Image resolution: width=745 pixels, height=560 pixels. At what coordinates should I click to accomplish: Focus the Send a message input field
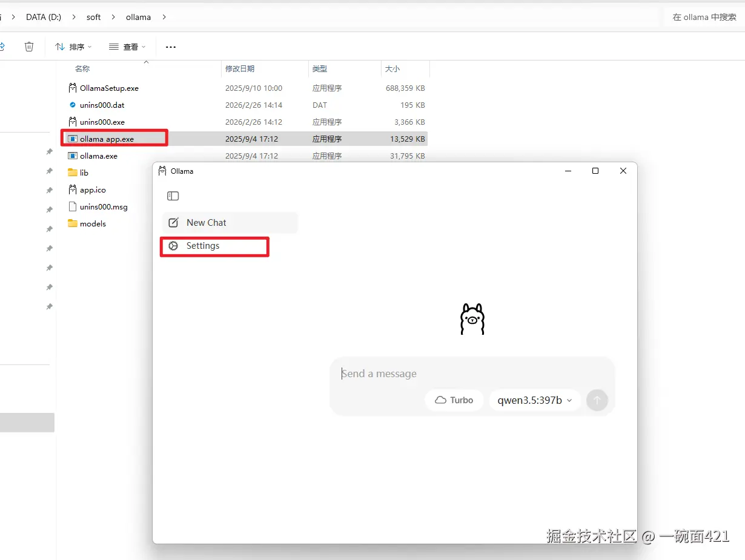pyautogui.click(x=472, y=374)
